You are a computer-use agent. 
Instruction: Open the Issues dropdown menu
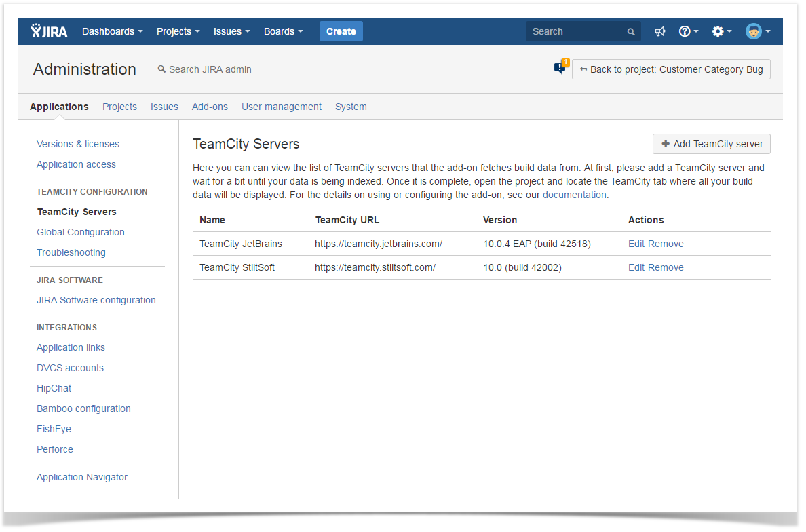pyautogui.click(x=231, y=31)
